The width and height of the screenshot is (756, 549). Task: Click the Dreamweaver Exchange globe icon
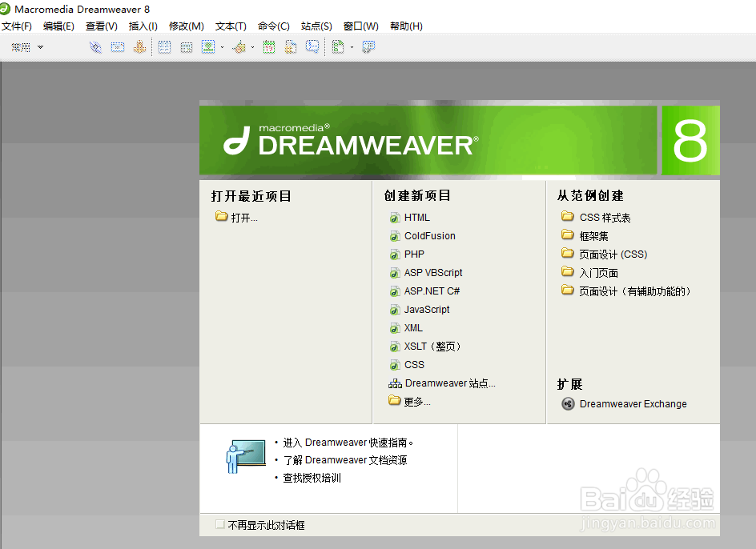click(568, 403)
